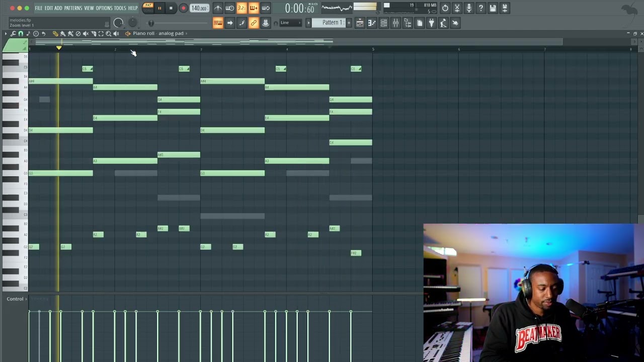Open piano roll snap magnet menu
This screenshot has height=362, width=644.
pos(21,34)
